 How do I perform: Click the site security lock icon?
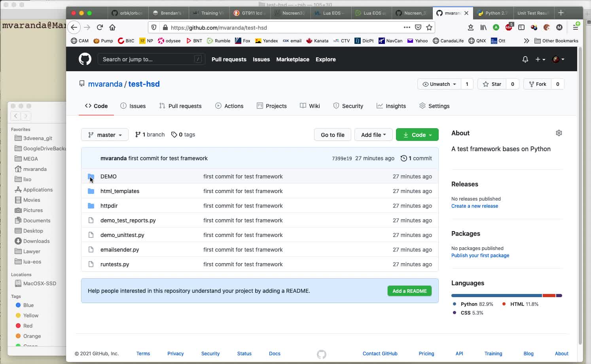point(165,27)
